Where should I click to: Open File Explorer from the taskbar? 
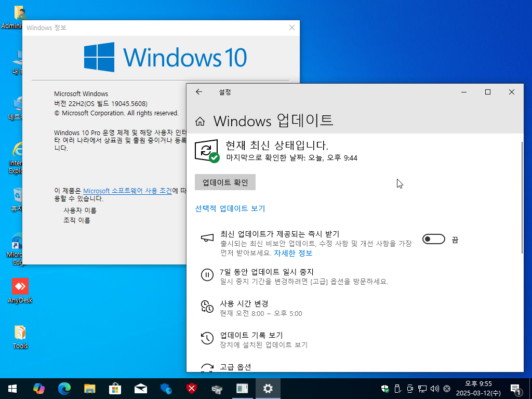coord(89,389)
